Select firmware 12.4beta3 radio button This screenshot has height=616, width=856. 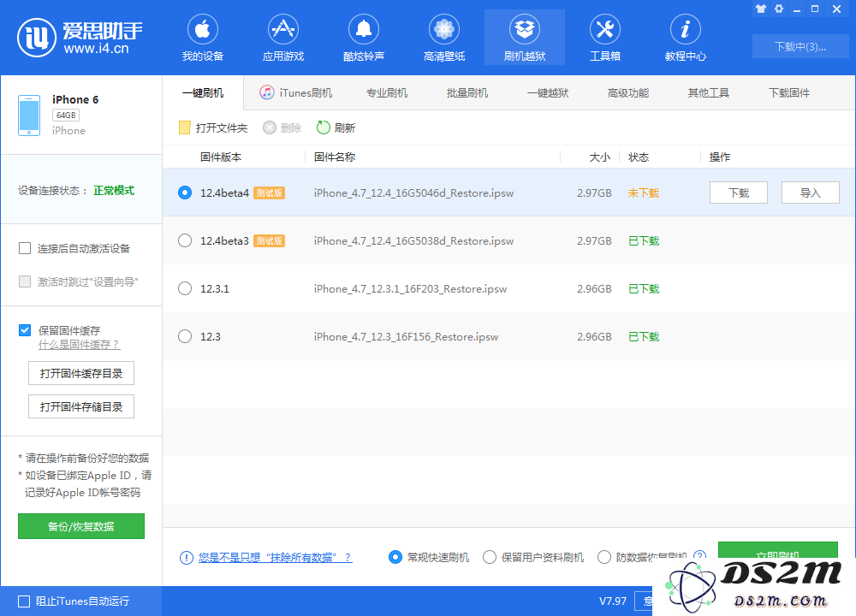[185, 240]
